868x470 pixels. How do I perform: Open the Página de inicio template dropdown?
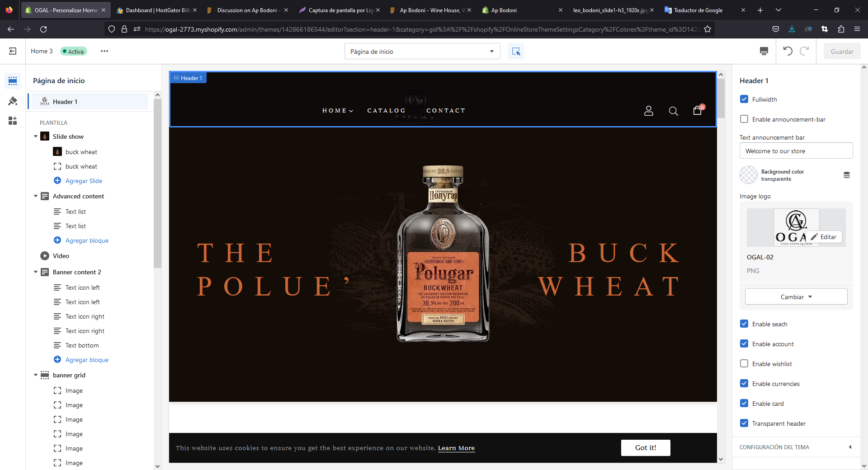(422, 52)
